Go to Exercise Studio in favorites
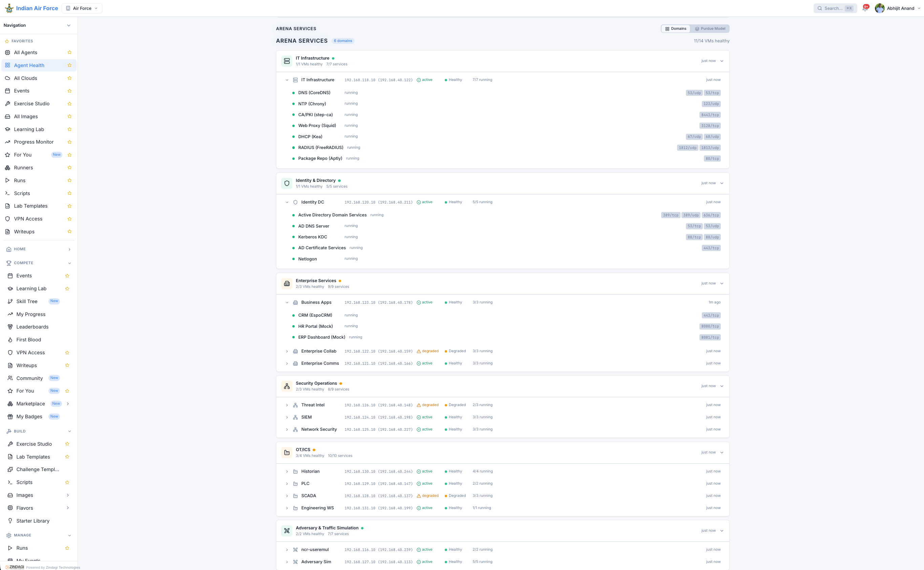Screen dimensions: 924x570 31,104
